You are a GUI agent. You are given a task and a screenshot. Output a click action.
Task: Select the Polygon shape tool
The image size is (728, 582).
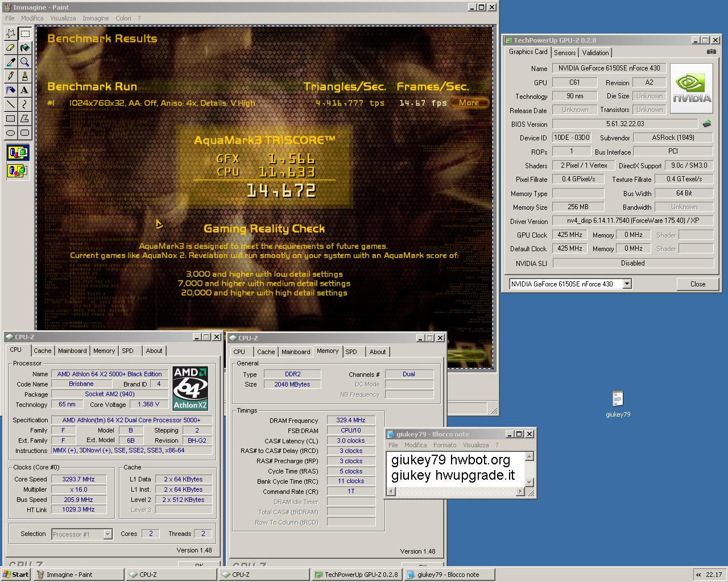(25, 119)
